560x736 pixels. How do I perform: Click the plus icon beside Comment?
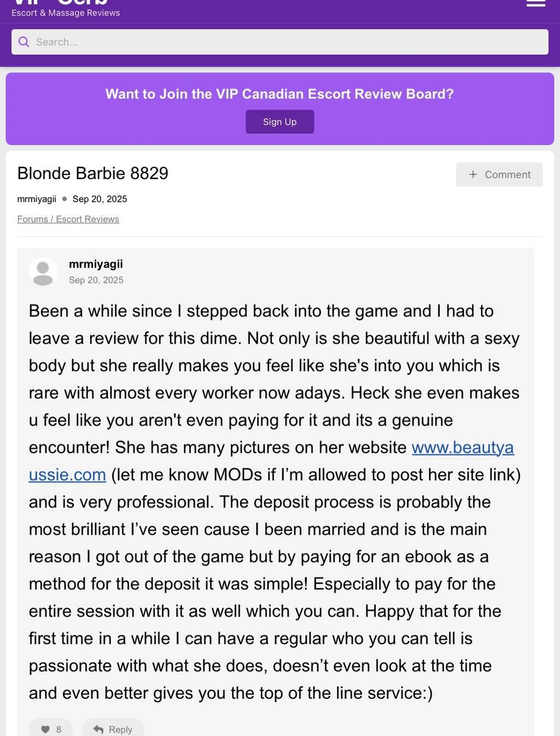click(473, 175)
